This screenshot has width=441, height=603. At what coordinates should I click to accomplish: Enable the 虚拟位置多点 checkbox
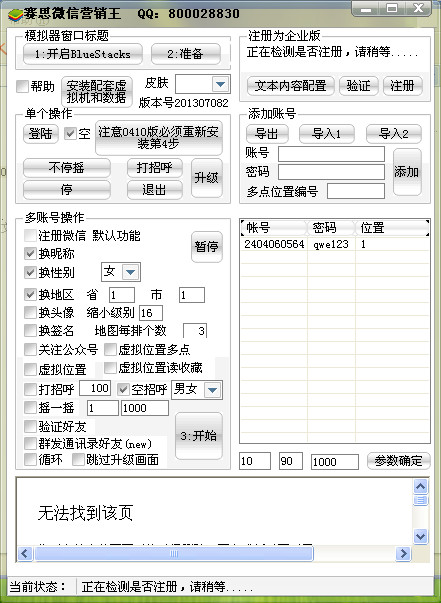point(110,349)
